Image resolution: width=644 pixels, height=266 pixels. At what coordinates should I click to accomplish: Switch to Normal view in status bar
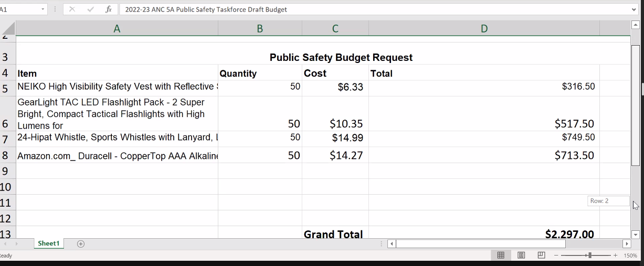[x=501, y=255]
